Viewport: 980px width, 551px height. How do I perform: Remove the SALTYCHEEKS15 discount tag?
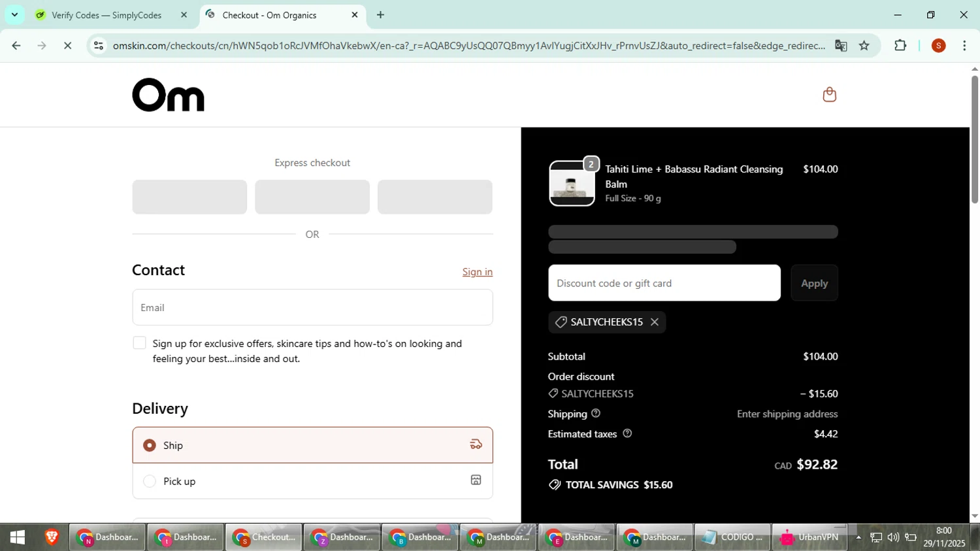tap(655, 322)
